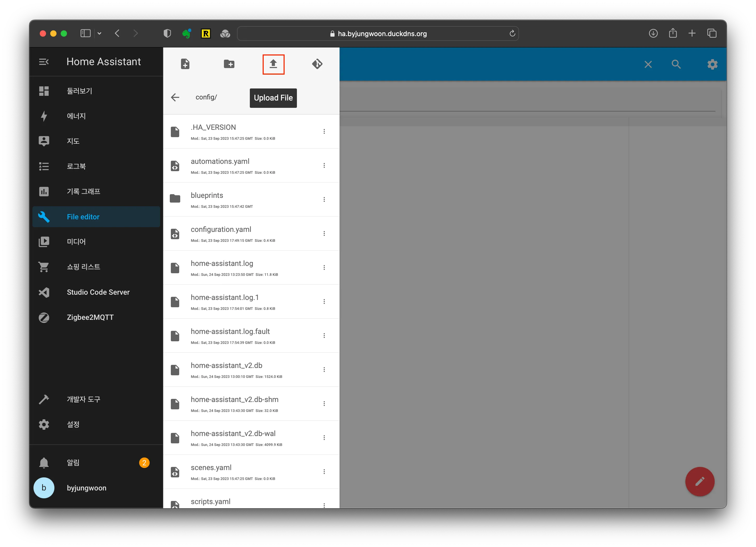Open 미디어 media panel
Viewport: 756px width, 547px height.
(96, 242)
